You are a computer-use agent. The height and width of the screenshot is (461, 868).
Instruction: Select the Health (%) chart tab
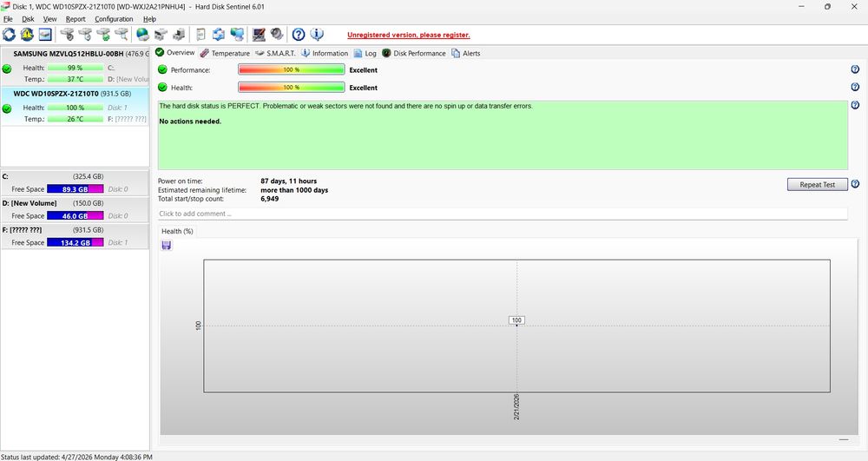click(177, 231)
